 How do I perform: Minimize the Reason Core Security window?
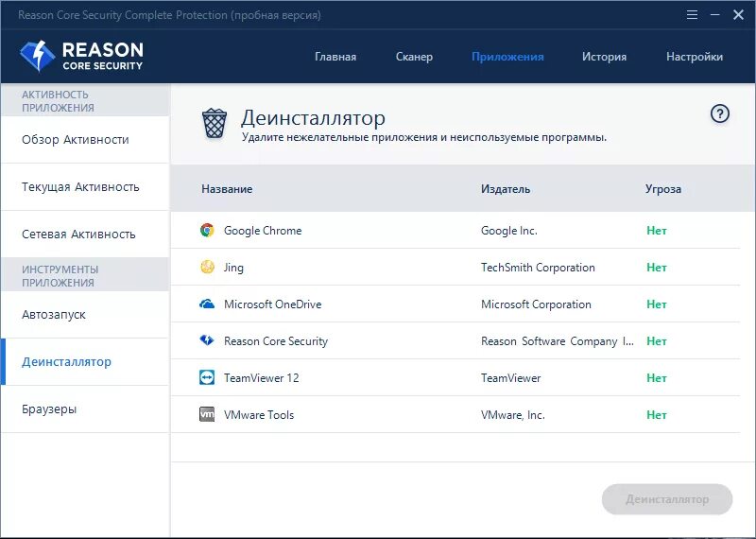click(x=715, y=15)
